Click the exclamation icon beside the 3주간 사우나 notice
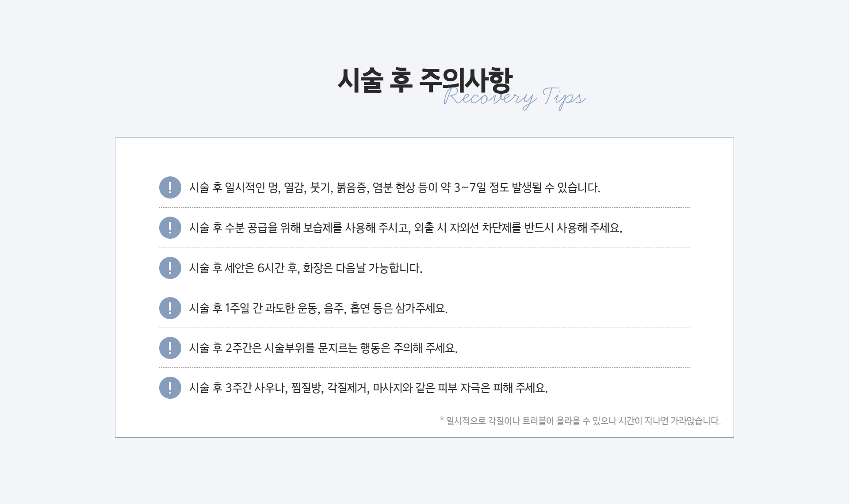Viewport: 849px width, 504px height. pyautogui.click(x=170, y=388)
